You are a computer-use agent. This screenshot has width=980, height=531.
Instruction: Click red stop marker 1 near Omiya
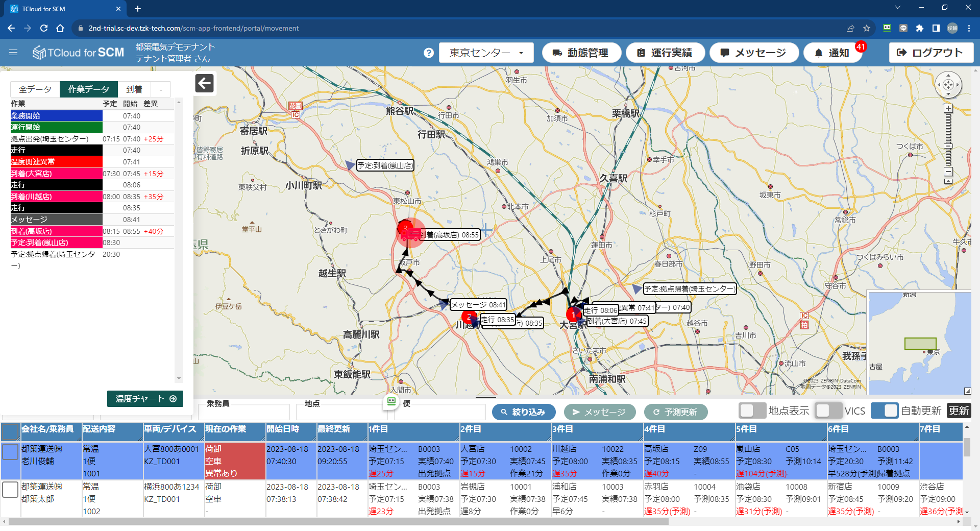pos(574,315)
